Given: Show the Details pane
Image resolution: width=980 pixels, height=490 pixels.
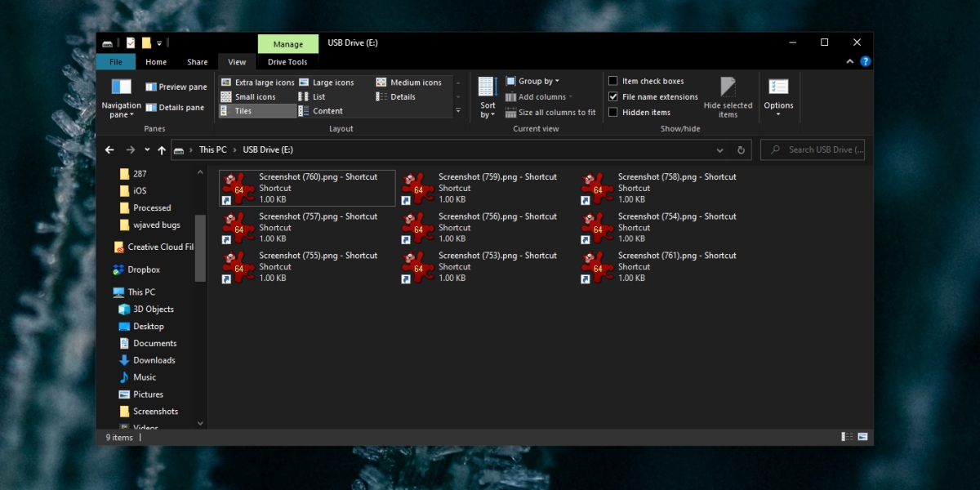Looking at the screenshot, I should pos(176,106).
